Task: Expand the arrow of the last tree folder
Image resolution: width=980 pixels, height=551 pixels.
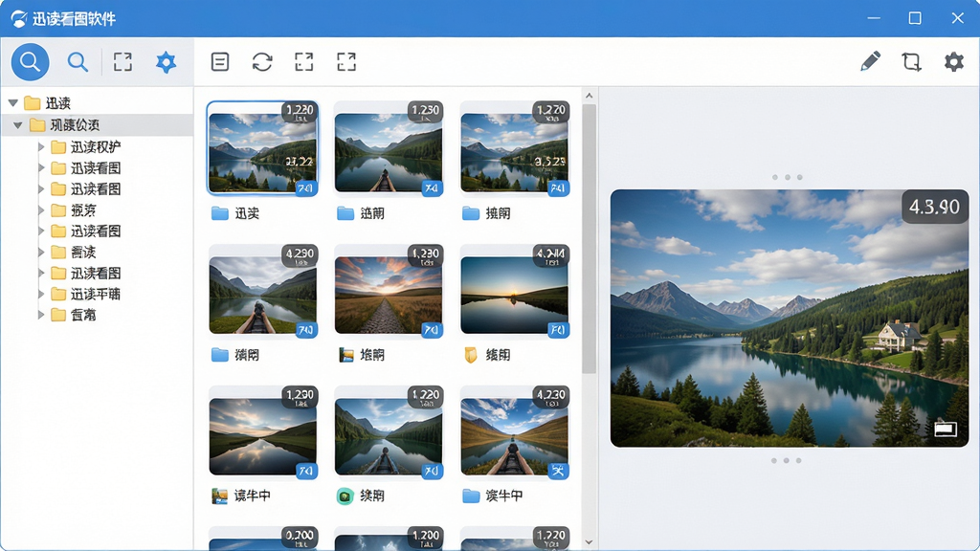Action: coord(41,315)
